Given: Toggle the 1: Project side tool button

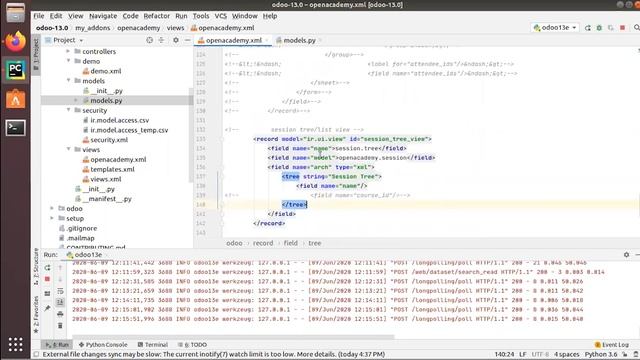Looking at the screenshot, I should [36, 54].
